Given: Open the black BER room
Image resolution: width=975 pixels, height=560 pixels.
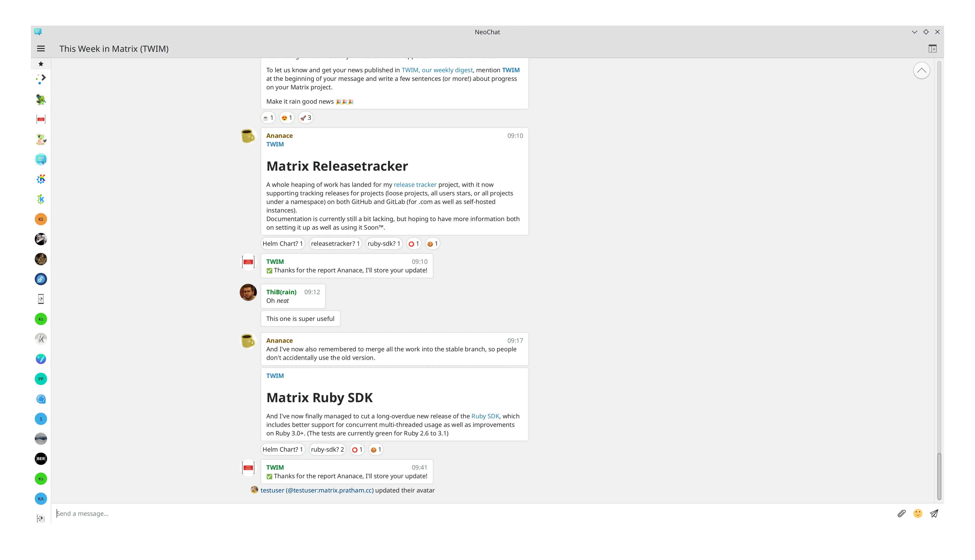Looking at the screenshot, I should coord(41,459).
